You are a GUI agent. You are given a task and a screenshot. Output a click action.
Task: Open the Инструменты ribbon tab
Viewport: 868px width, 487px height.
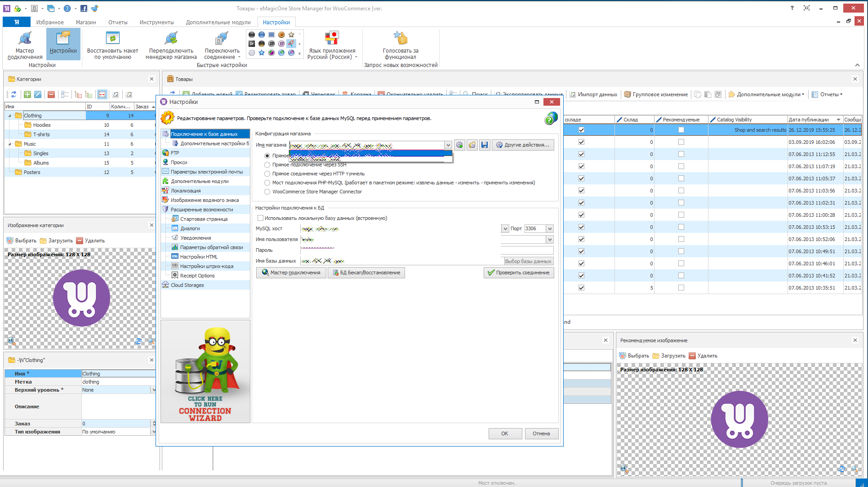tap(156, 22)
